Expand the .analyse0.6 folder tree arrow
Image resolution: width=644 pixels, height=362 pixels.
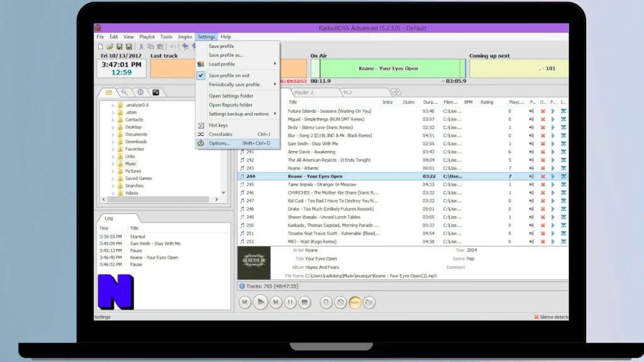pyautogui.click(x=113, y=105)
